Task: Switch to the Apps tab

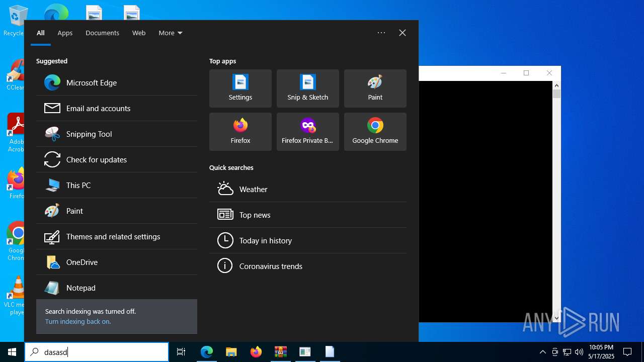Action: [65, 33]
